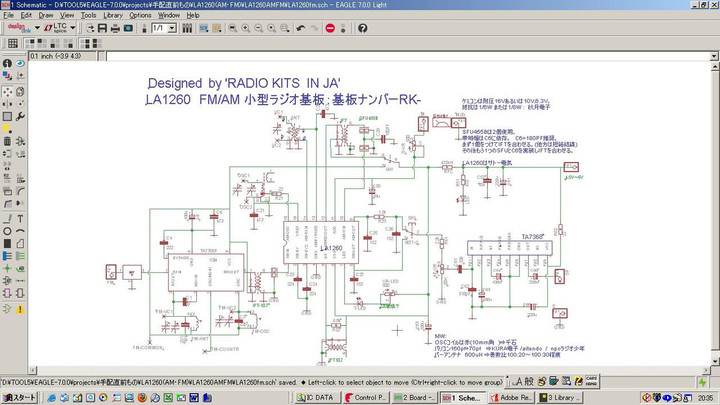720x405 pixels.
Task: Click the Undo arrow icon
Action: (301, 29)
